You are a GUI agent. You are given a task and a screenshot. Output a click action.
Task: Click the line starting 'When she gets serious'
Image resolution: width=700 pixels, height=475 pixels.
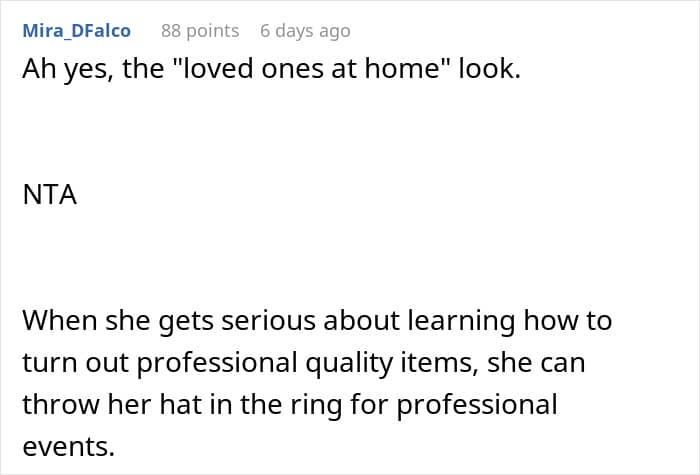pyautogui.click(x=317, y=321)
